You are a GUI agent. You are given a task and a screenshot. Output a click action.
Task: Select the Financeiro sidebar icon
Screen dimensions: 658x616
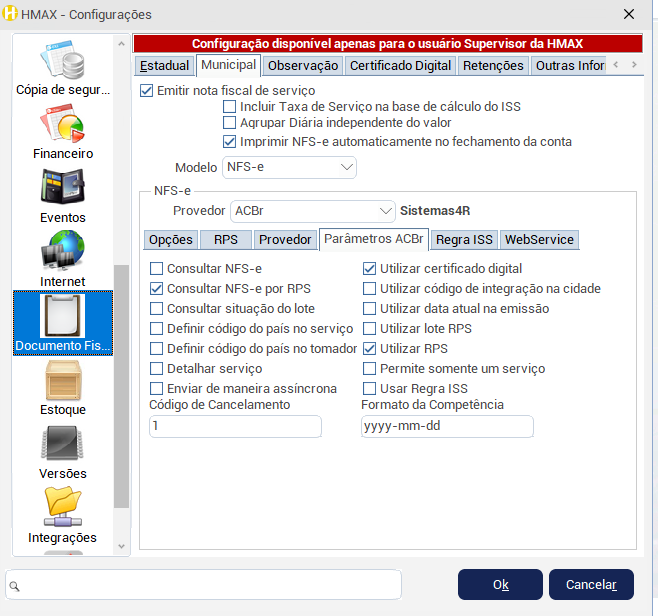(63, 125)
